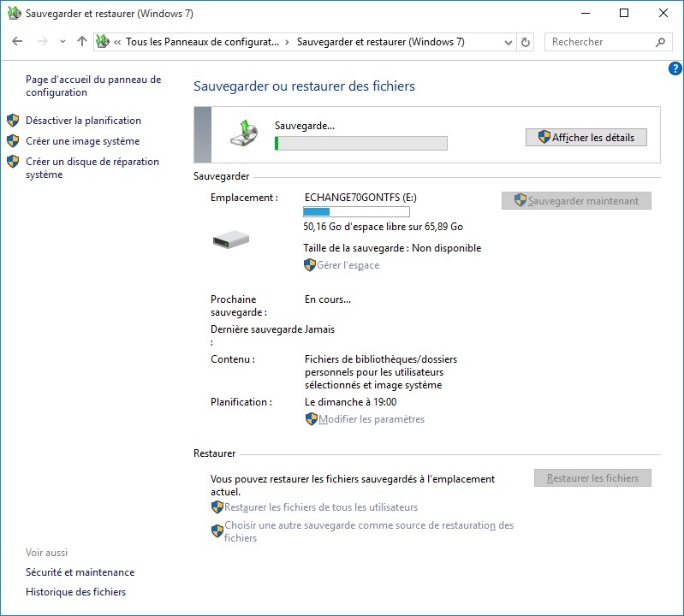Close the Sauvegarder et restaurer window
This screenshot has width=684, height=616.
click(x=663, y=13)
